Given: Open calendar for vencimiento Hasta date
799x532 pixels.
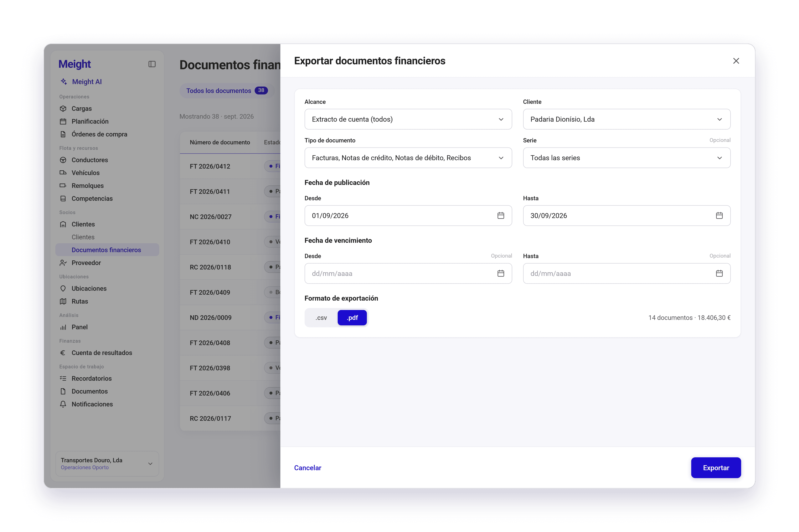Looking at the screenshot, I should [719, 273].
